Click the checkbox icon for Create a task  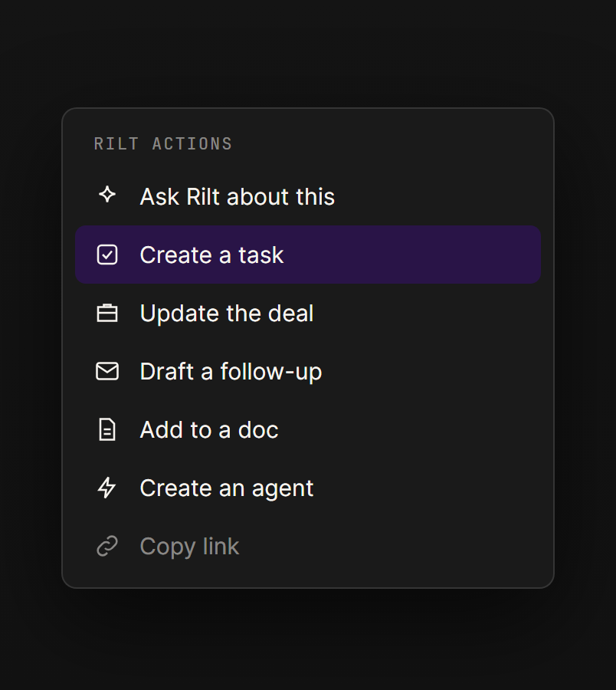point(107,255)
